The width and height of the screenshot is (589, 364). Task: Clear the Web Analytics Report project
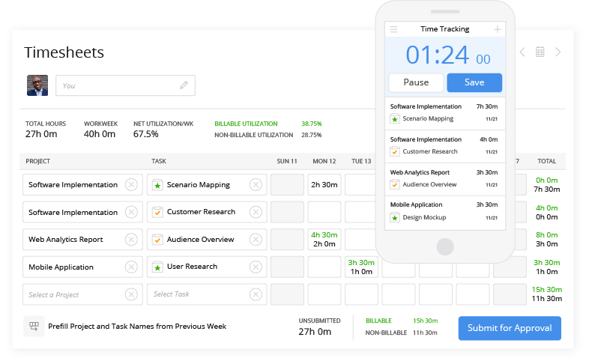pyautogui.click(x=131, y=240)
